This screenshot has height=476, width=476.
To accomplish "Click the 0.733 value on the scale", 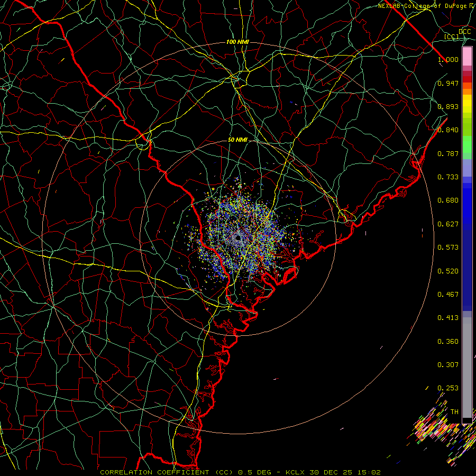I will pyautogui.click(x=448, y=177).
